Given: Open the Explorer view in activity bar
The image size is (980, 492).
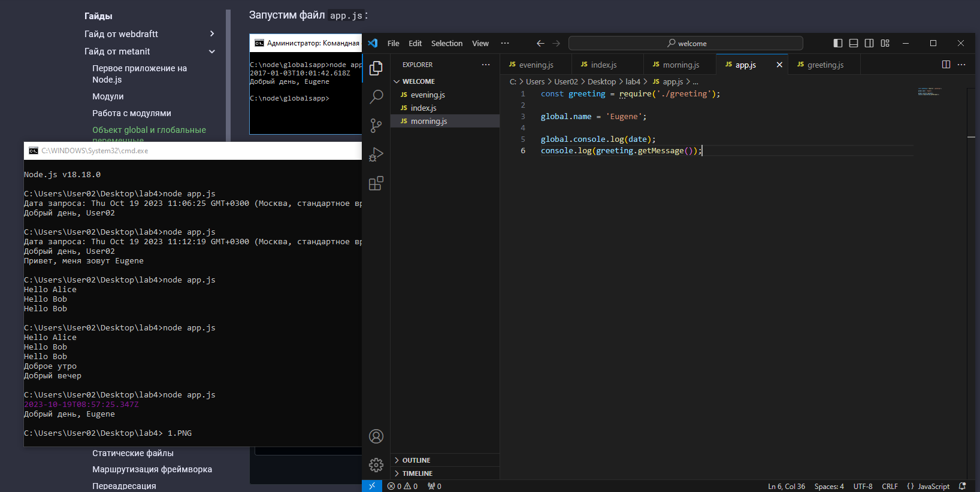Looking at the screenshot, I should (376, 68).
